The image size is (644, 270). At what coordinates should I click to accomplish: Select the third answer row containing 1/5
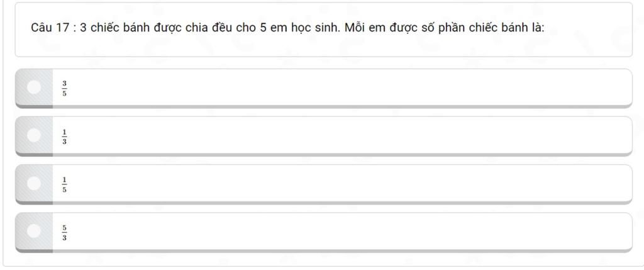point(324,184)
